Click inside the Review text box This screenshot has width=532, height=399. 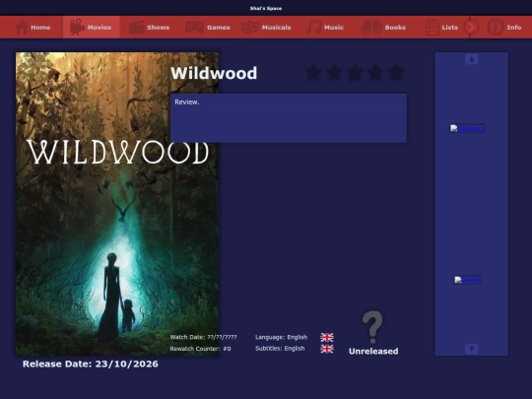pos(289,118)
